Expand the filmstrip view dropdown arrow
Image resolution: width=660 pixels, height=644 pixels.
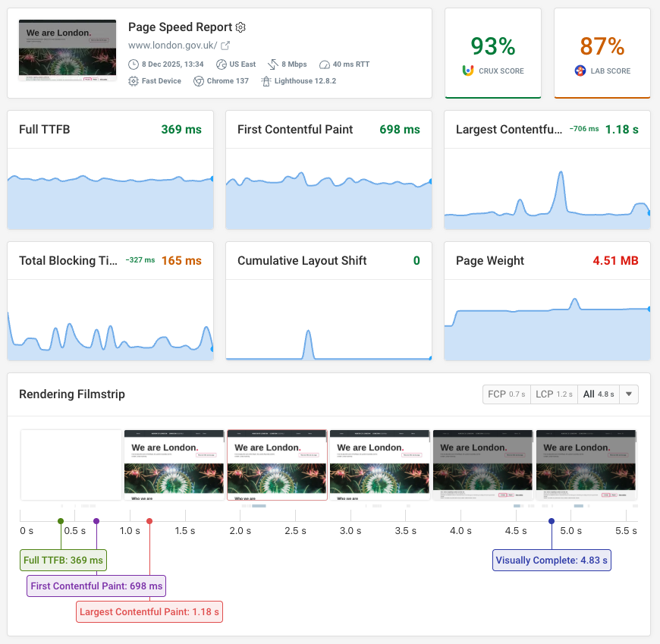[629, 394]
